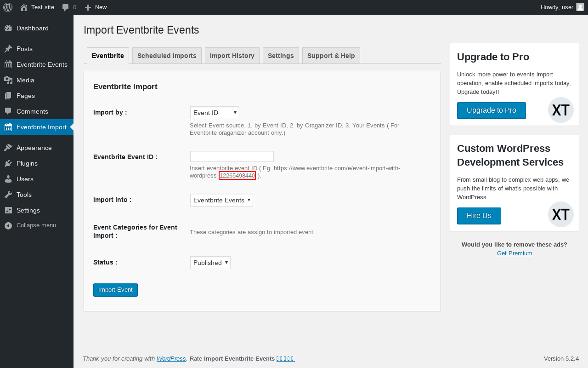Click the Hire Us button
This screenshot has height=368, width=588.
[479, 216]
